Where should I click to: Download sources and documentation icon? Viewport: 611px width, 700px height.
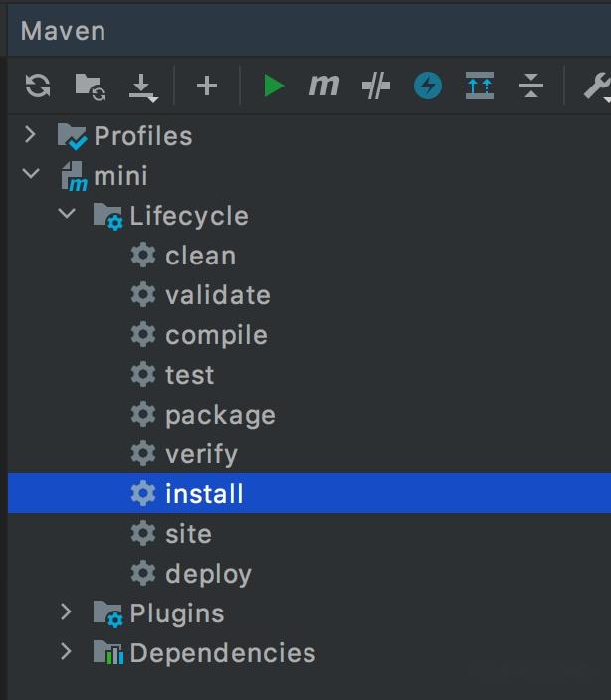143,87
